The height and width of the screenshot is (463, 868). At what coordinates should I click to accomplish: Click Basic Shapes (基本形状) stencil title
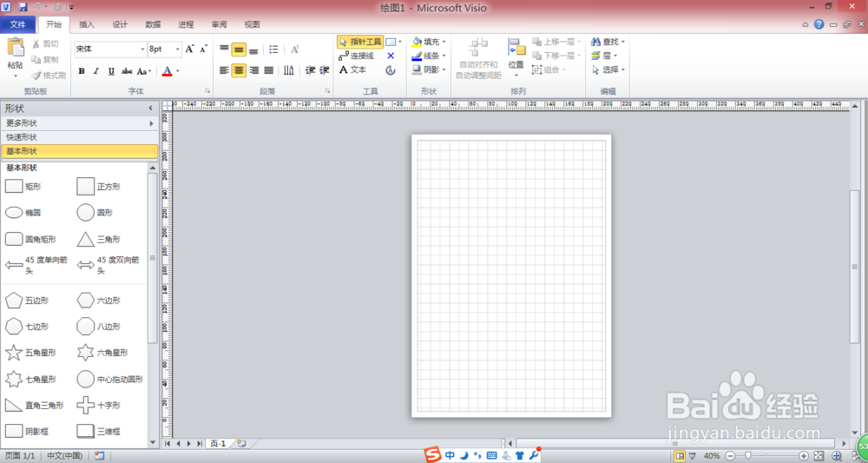point(79,151)
